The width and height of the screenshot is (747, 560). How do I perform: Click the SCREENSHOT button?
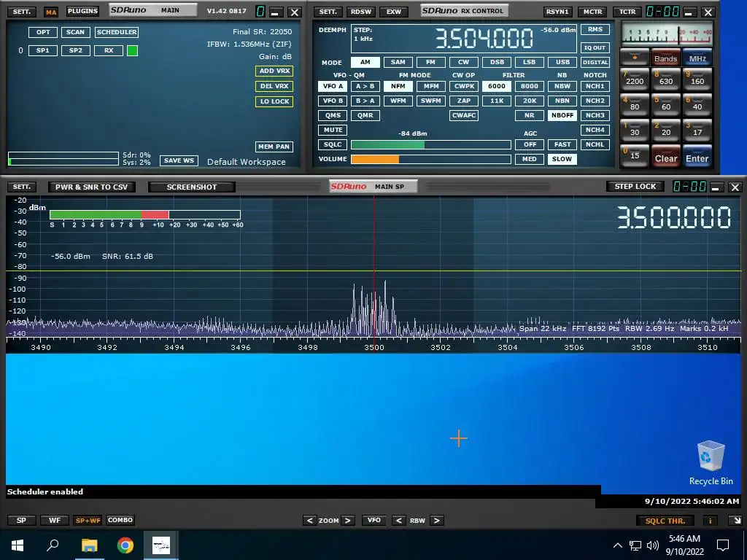(192, 187)
